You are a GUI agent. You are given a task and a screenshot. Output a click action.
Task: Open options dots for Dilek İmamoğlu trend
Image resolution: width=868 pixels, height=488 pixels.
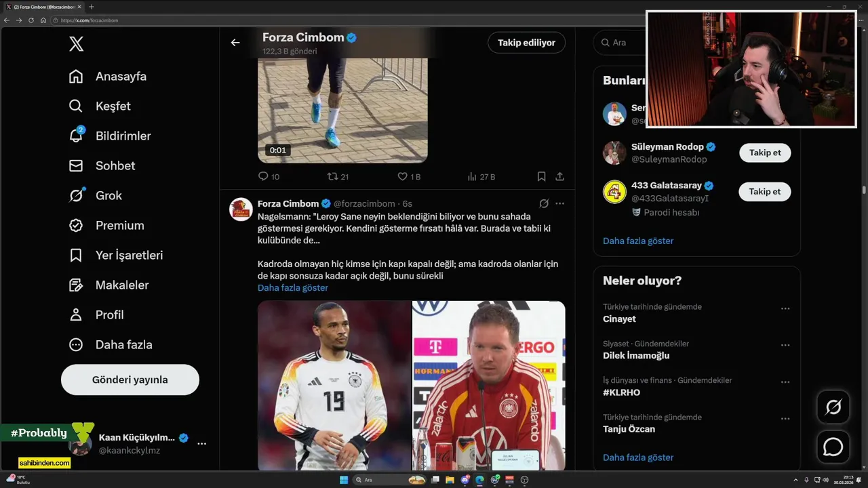pos(785,345)
